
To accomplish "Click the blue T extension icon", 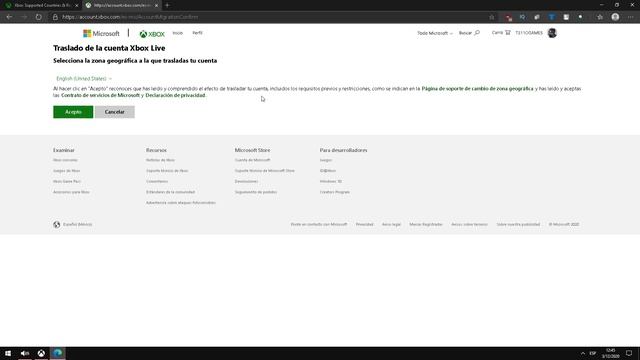I will point(551,17).
